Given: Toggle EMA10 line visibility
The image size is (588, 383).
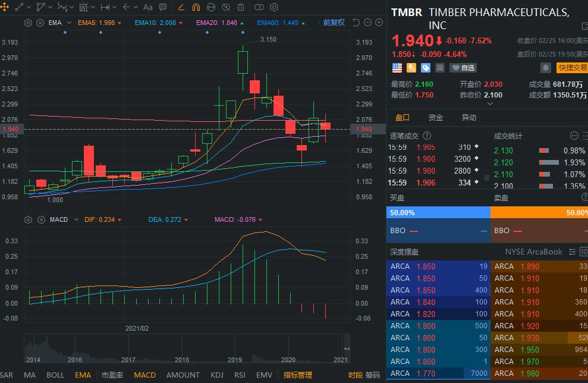Looking at the screenshot, I should coord(159,23).
